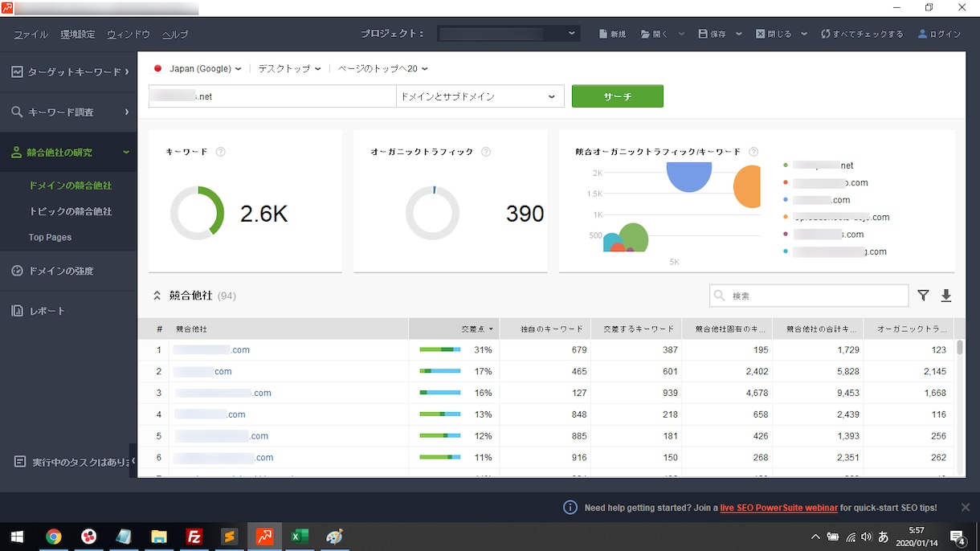
Task: Sort by 交差するキーワード column header
Action: (x=636, y=329)
